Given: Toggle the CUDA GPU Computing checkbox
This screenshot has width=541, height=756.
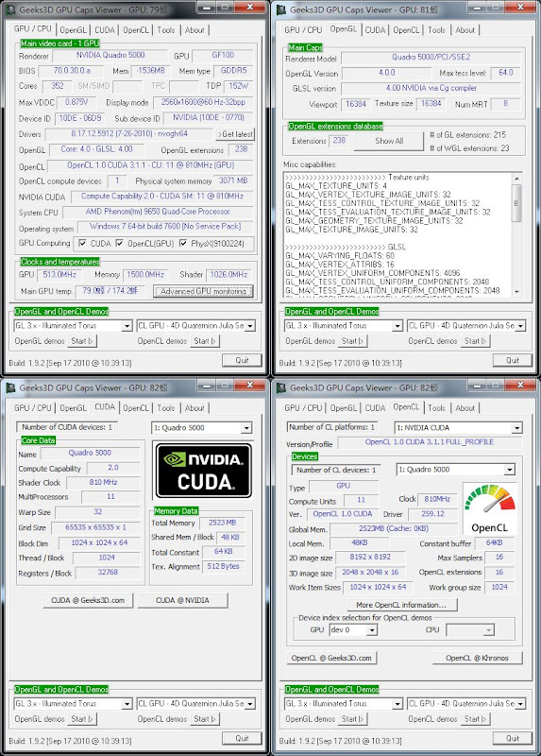Looking at the screenshot, I should (x=82, y=244).
